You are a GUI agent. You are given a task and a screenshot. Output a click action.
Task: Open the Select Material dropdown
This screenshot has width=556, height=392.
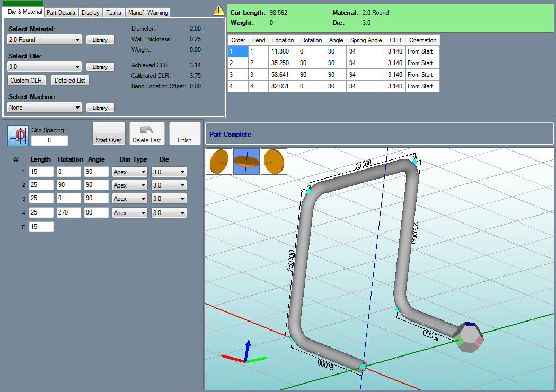[45, 40]
